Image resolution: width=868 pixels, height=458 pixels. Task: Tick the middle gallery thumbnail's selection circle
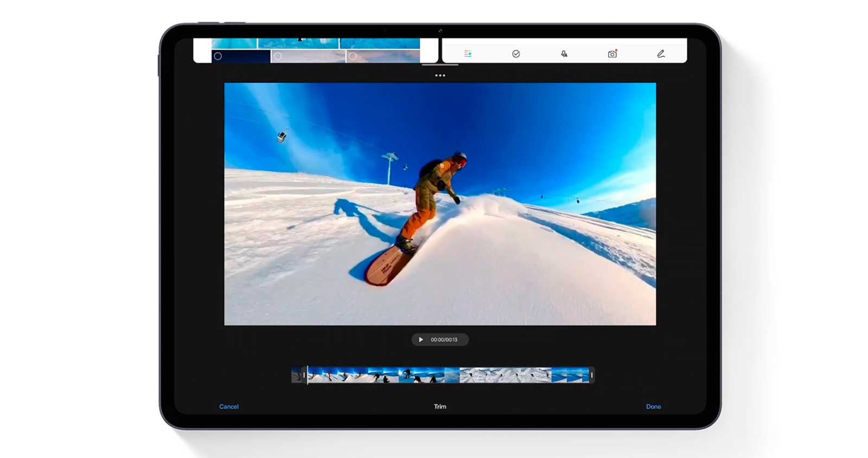click(278, 56)
